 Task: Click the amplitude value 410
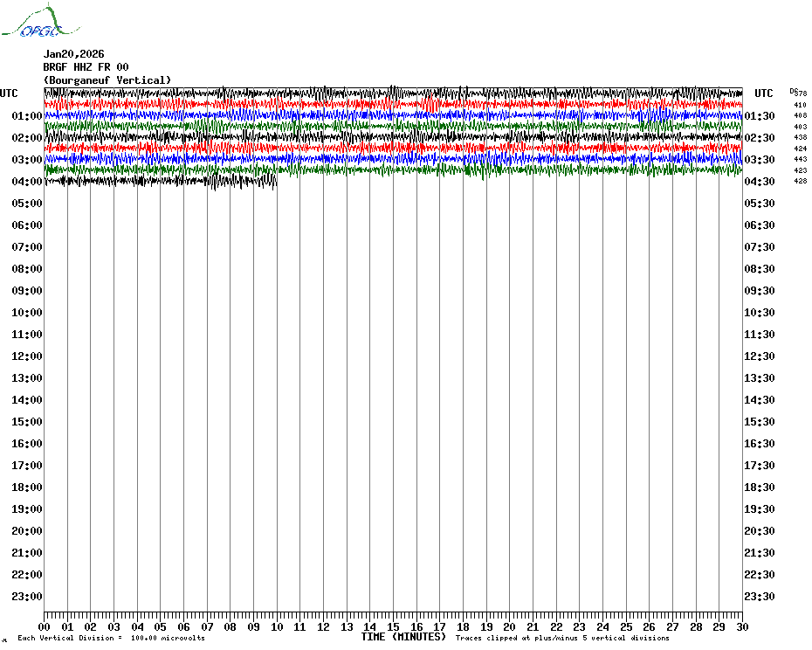point(800,105)
